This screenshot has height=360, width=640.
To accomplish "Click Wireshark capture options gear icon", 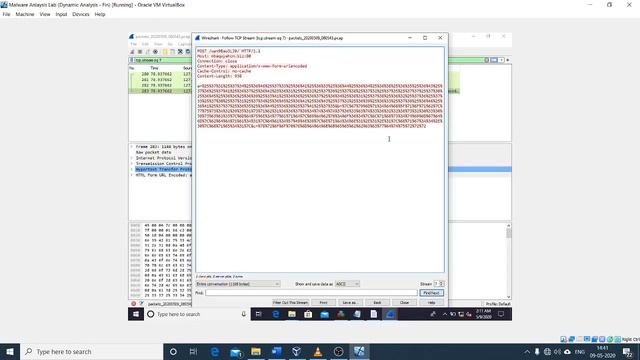I will pos(156,52).
